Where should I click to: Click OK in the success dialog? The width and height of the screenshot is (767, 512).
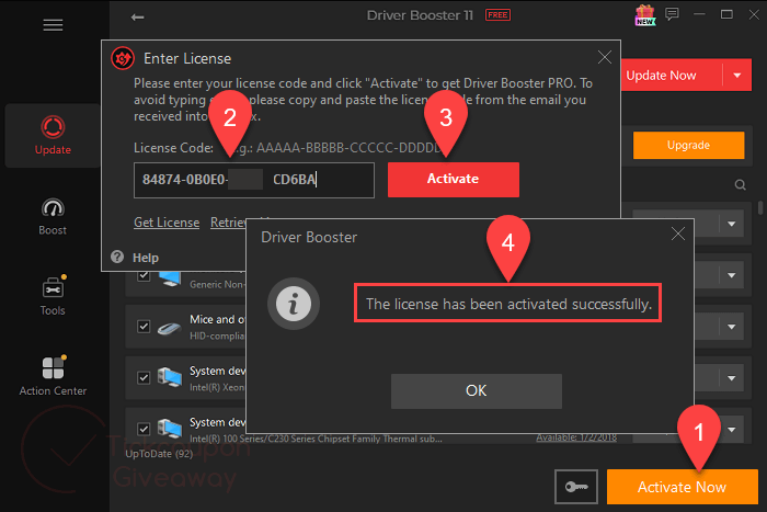coord(476,390)
